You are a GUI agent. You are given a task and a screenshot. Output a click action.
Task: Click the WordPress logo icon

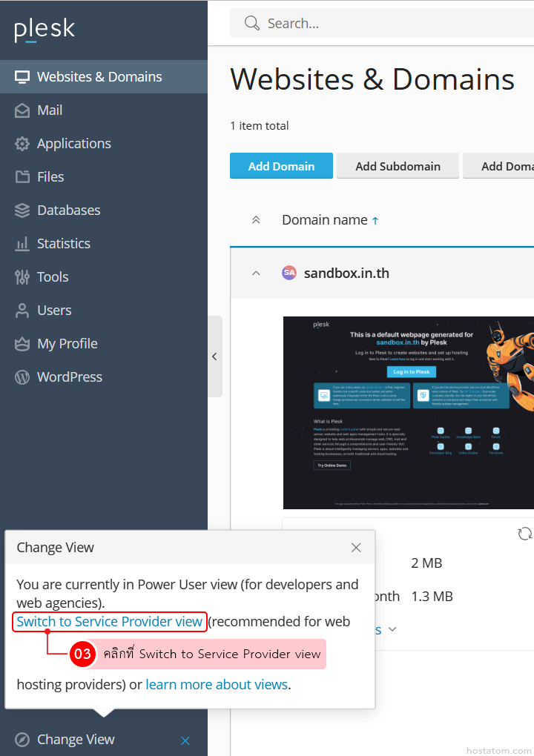[22, 377]
